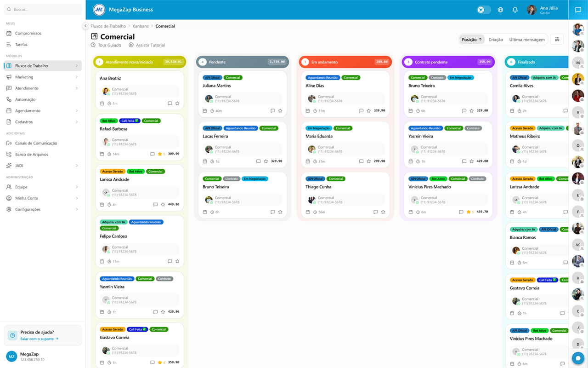Click calendar icon on Rafael Barbosa card
The image size is (588, 368).
click(x=102, y=154)
